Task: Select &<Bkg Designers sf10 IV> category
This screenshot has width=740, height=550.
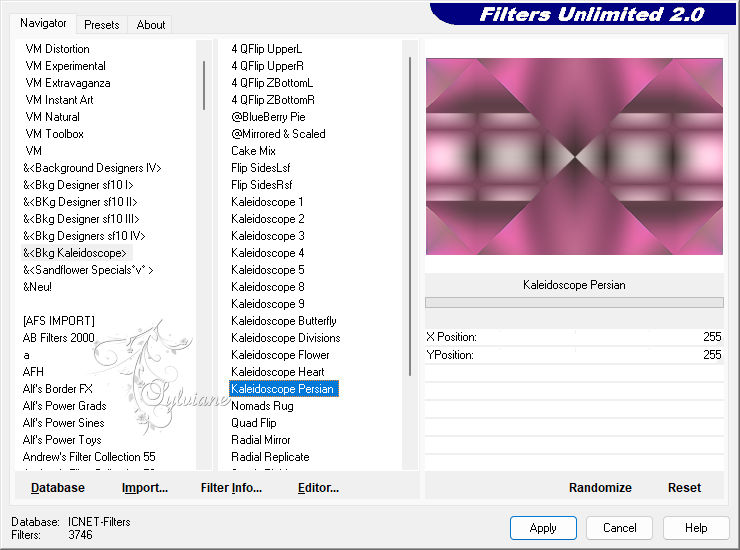Action: coord(84,236)
